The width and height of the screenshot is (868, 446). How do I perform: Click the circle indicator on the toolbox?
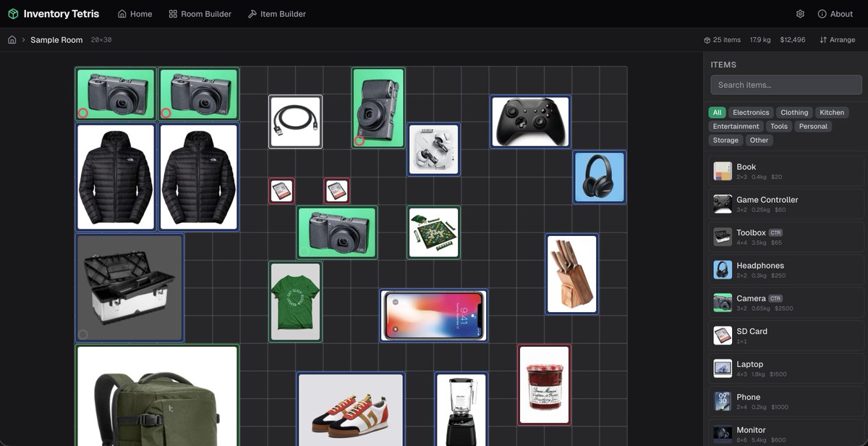83,334
